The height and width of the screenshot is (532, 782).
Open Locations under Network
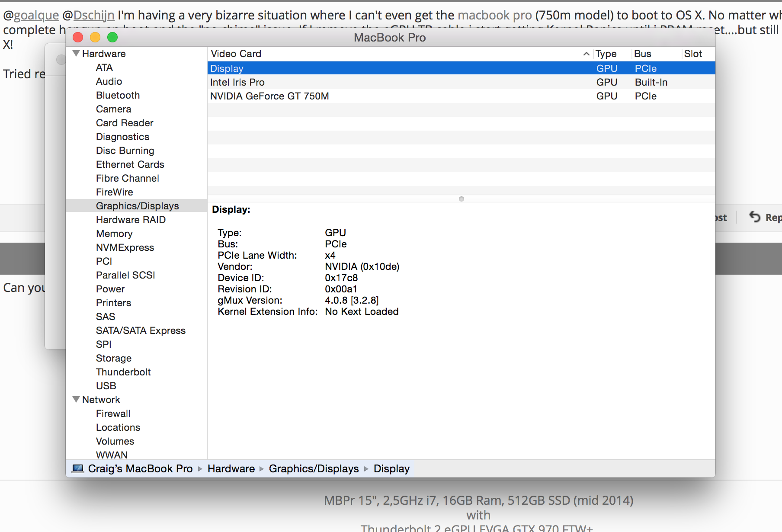click(x=118, y=427)
